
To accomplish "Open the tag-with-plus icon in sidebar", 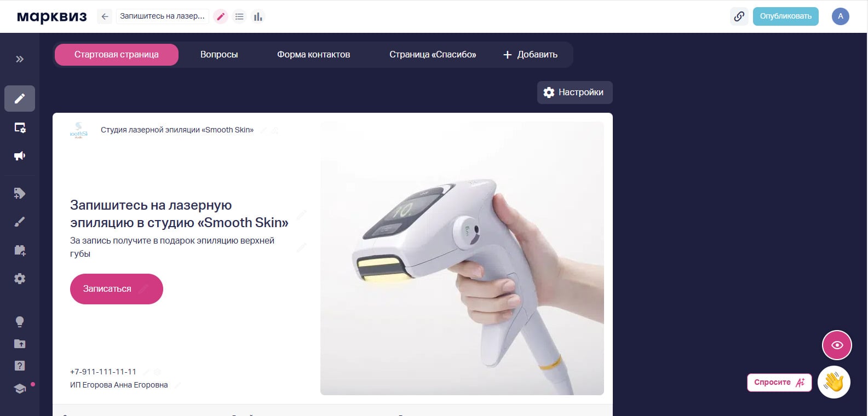I will coord(20,193).
